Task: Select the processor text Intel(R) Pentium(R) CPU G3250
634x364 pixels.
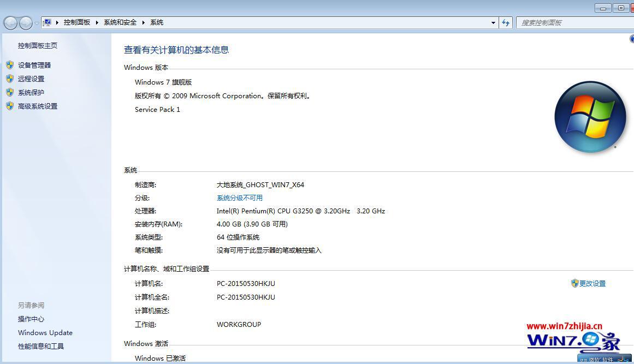Action: [265, 211]
